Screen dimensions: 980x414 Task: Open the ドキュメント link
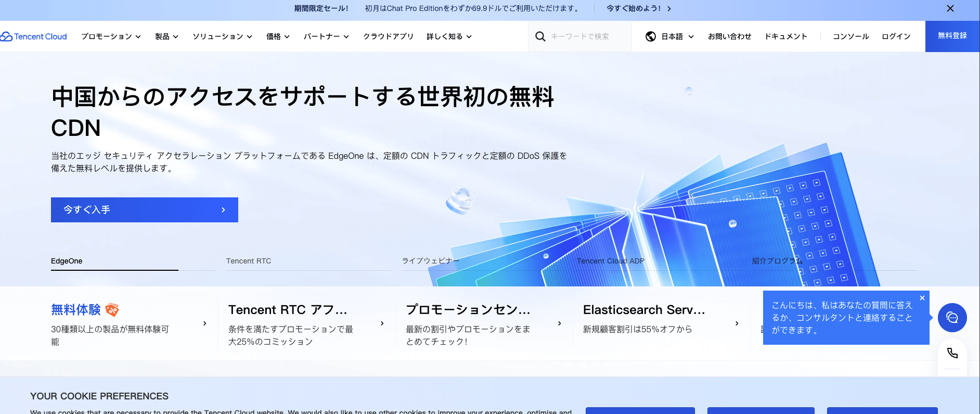click(786, 36)
